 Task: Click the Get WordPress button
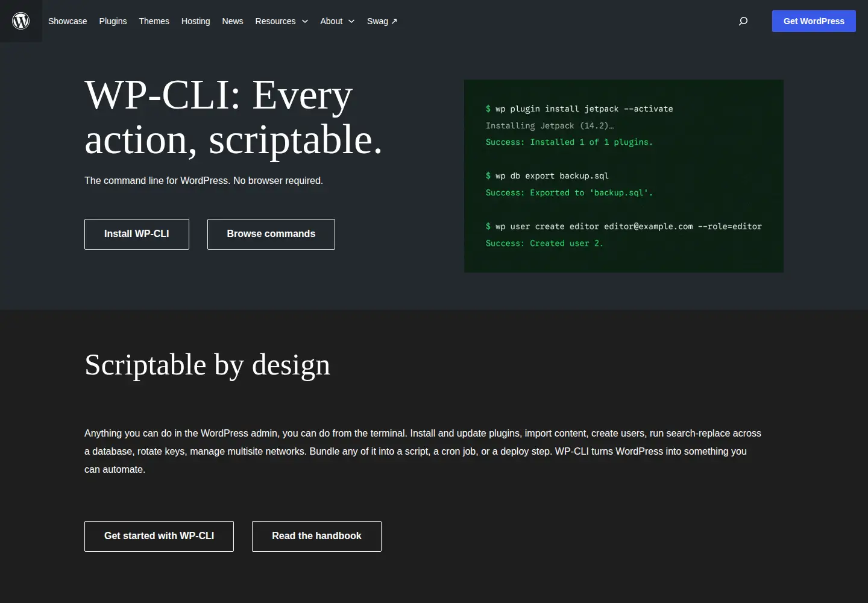(x=814, y=21)
